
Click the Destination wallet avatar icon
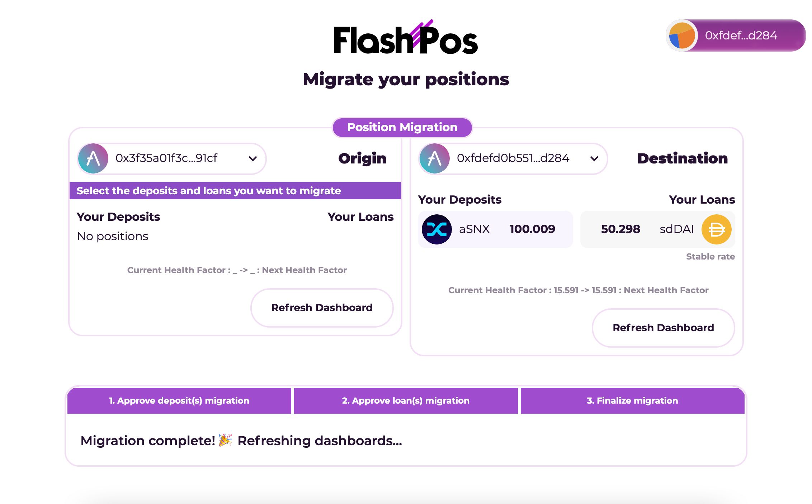coord(435,158)
